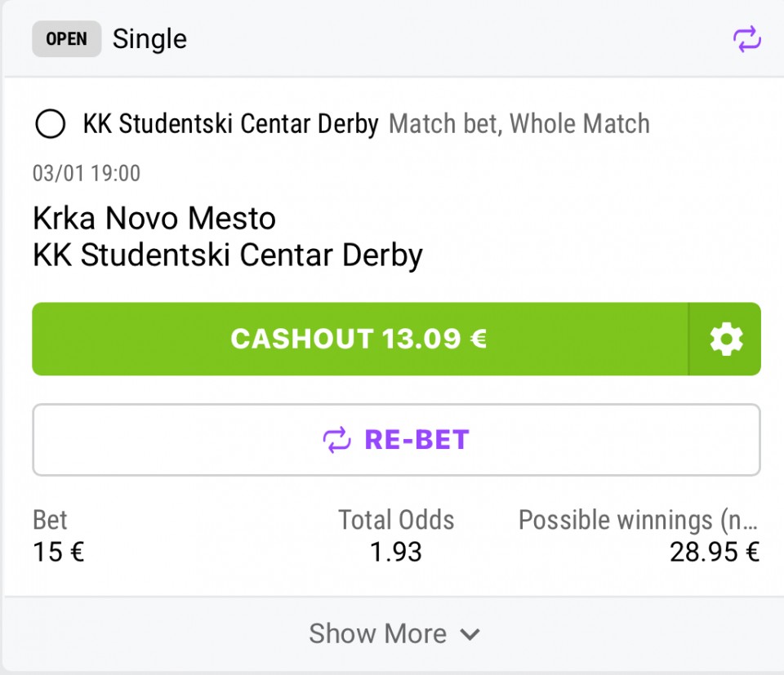Viewport: 784px width, 675px height.
Task: Click the purple re-bet arrows in header
Action: click(x=746, y=39)
